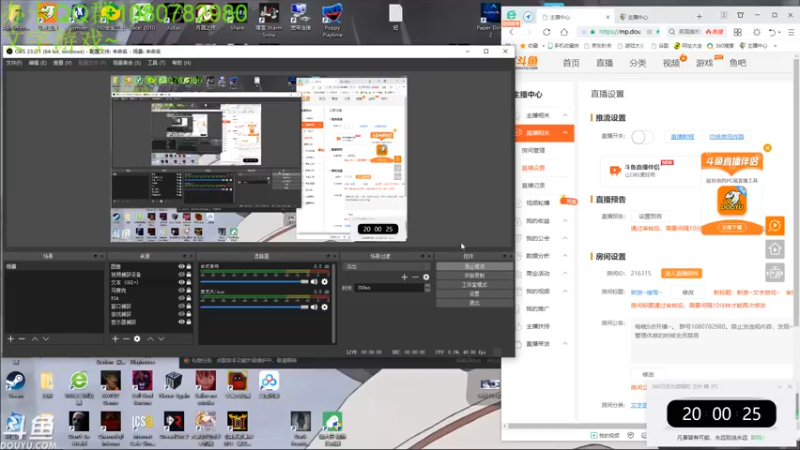800x450 pixels.
Task: Click 设置预告 button
Action: pyautogui.click(x=650, y=216)
